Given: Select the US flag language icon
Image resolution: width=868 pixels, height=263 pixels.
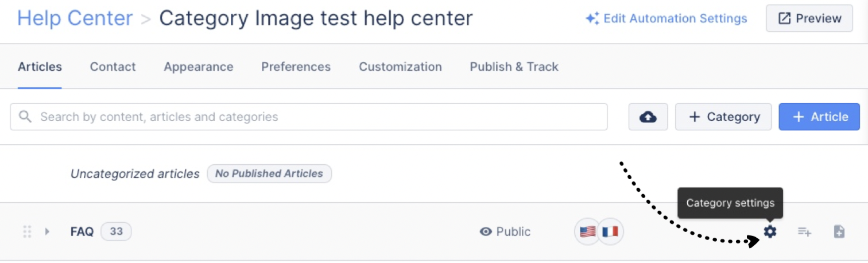Looking at the screenshot, I should coord(587,231).
